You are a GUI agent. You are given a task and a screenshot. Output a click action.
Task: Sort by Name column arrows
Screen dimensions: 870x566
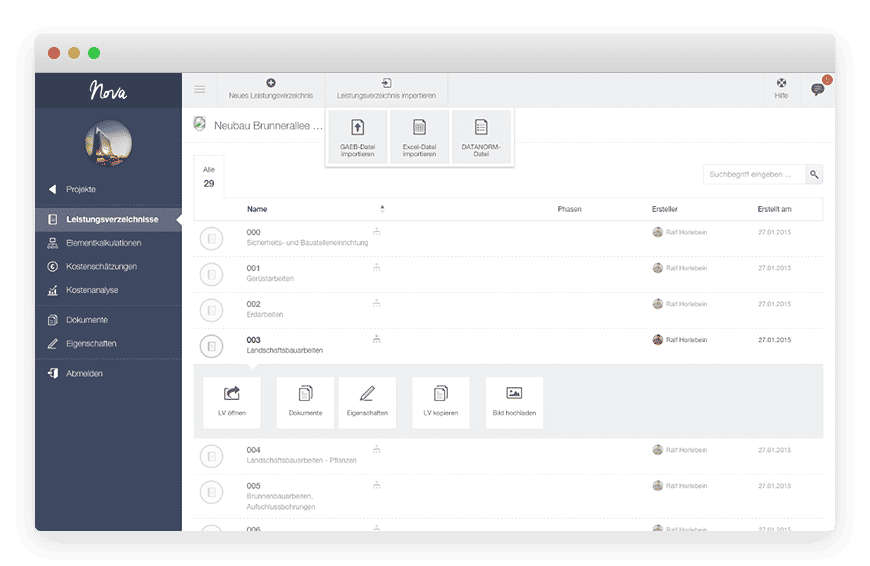point(382,209)
